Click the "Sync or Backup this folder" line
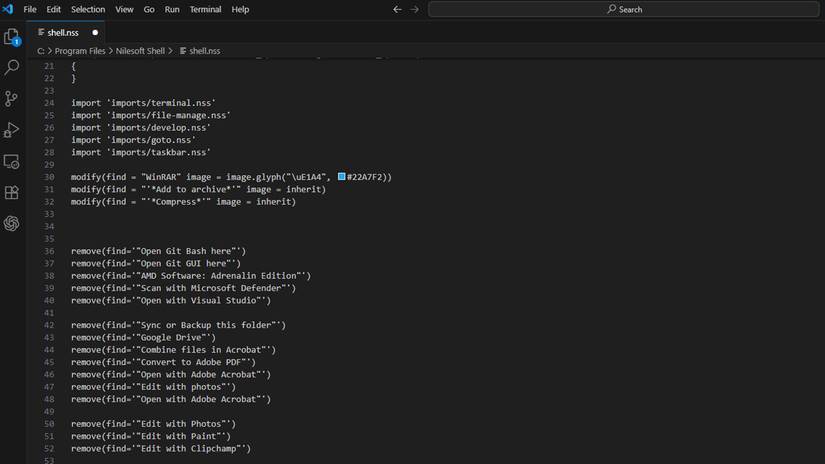The width and height of the screenshot is (825, 464). [x=178, y=326]
